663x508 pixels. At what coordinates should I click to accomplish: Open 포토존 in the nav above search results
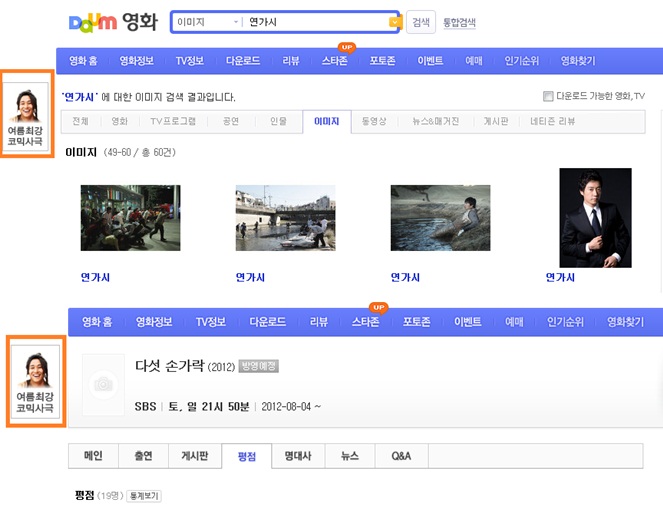point(383,61)
